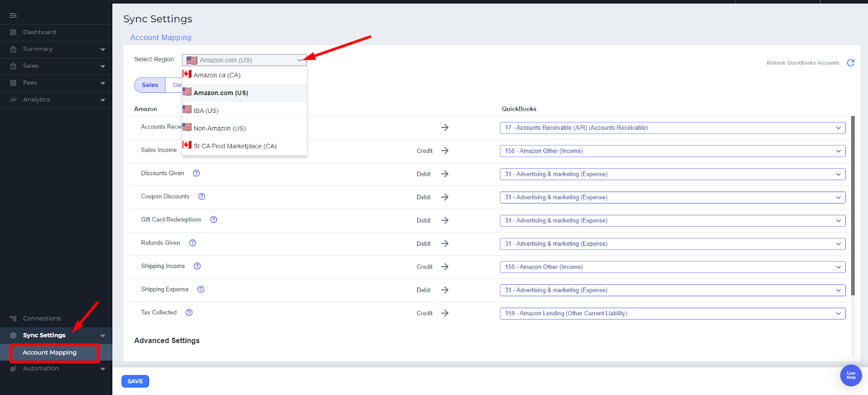This screenshot has height=395, width=868.
Task: Collapse the sidebar menu icon
Action: click(x=13, y=15)
